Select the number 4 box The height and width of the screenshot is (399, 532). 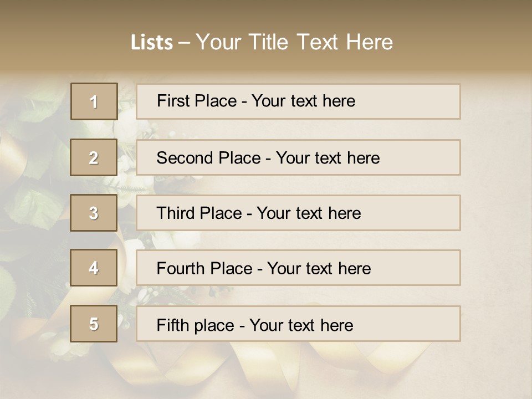(94, 268)
